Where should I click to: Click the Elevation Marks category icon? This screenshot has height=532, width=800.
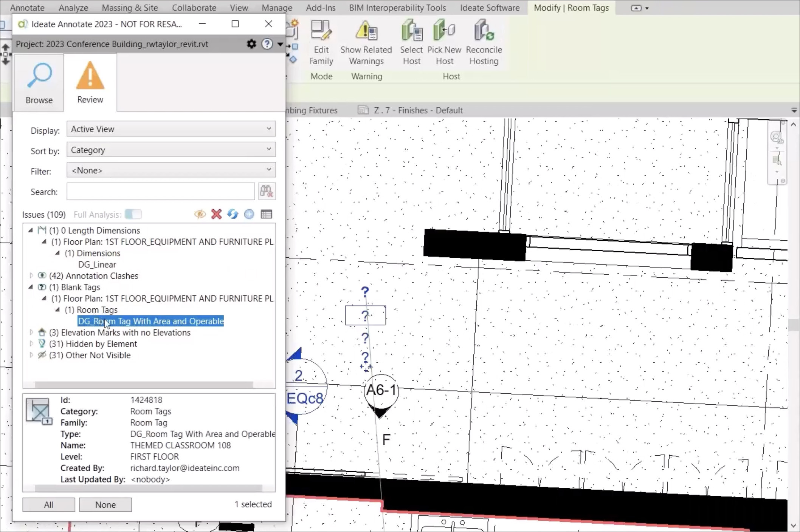pyautogui.click(x=42, y=332)
